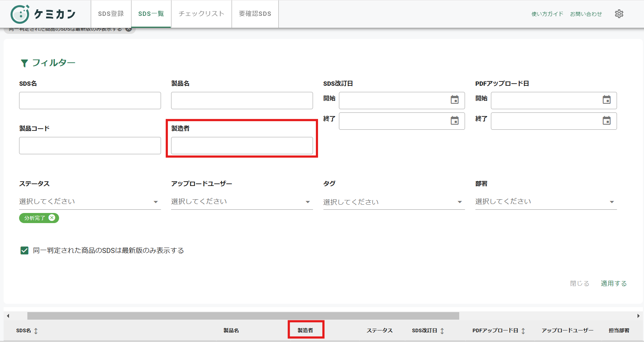Expand the アップロードユーザー dropdown

[242, 201]
